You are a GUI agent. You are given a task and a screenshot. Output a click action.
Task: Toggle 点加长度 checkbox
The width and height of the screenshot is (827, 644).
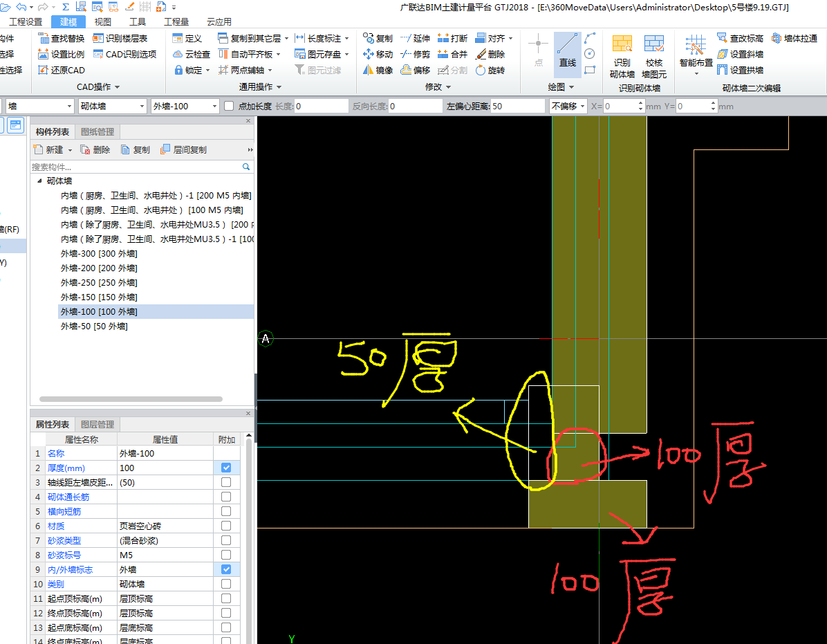pyautogui.click(x=229, y=106)
